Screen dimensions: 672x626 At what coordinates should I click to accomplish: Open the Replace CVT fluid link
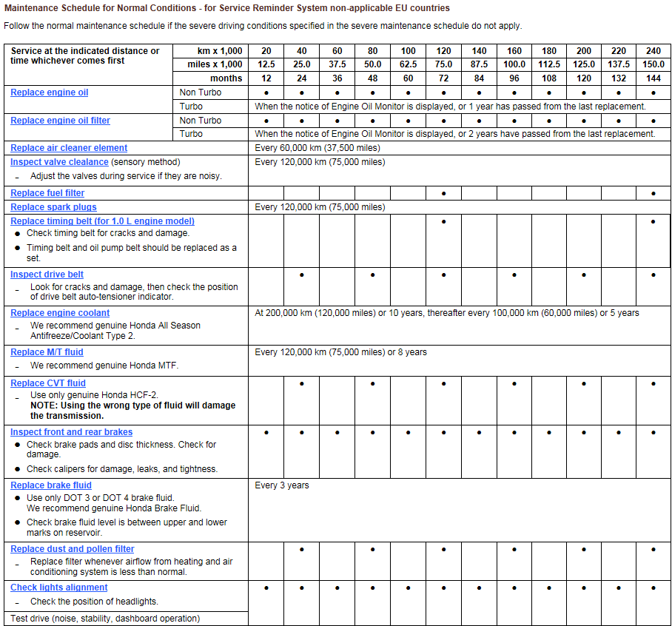[x=48, y=383]
